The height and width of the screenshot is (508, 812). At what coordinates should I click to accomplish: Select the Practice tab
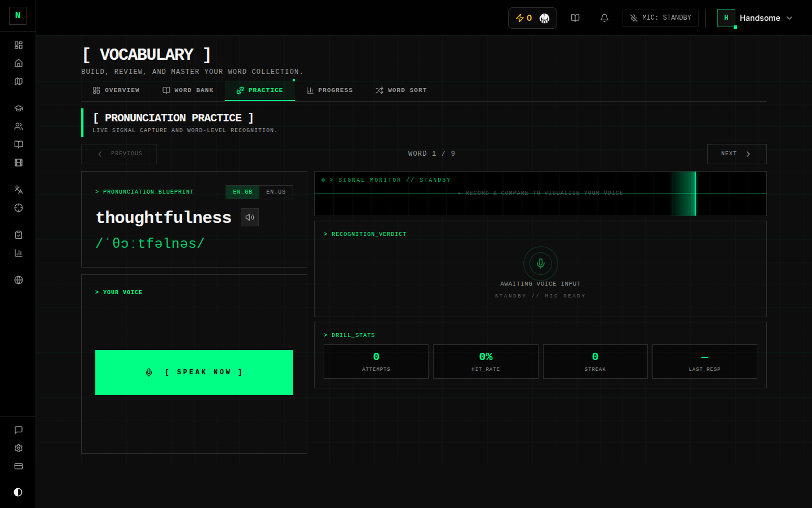(260, 90)
